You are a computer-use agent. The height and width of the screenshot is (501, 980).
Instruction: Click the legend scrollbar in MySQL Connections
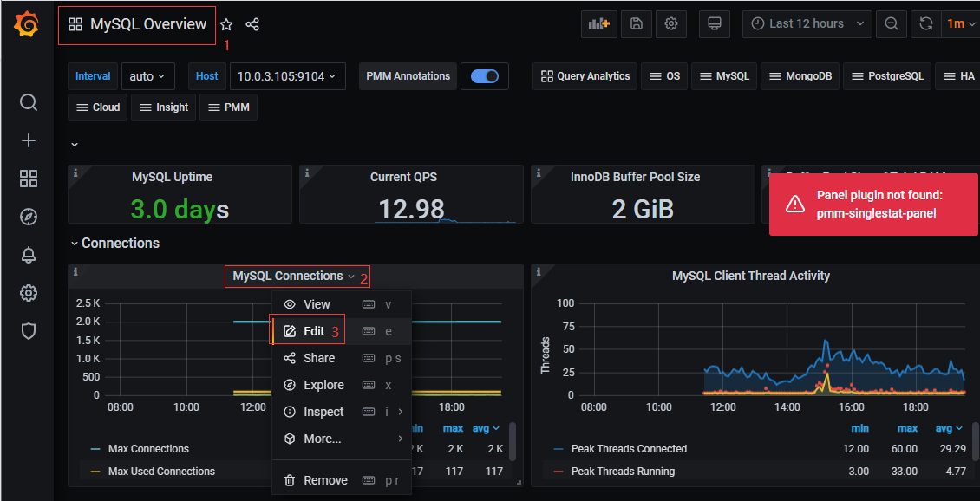point(513,441)
